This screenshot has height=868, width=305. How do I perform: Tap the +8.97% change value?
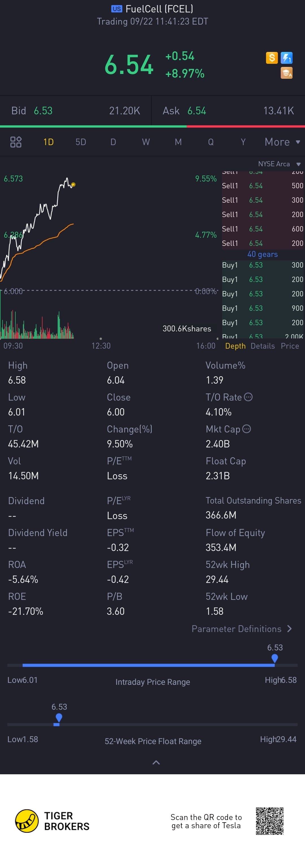[185, 73]
